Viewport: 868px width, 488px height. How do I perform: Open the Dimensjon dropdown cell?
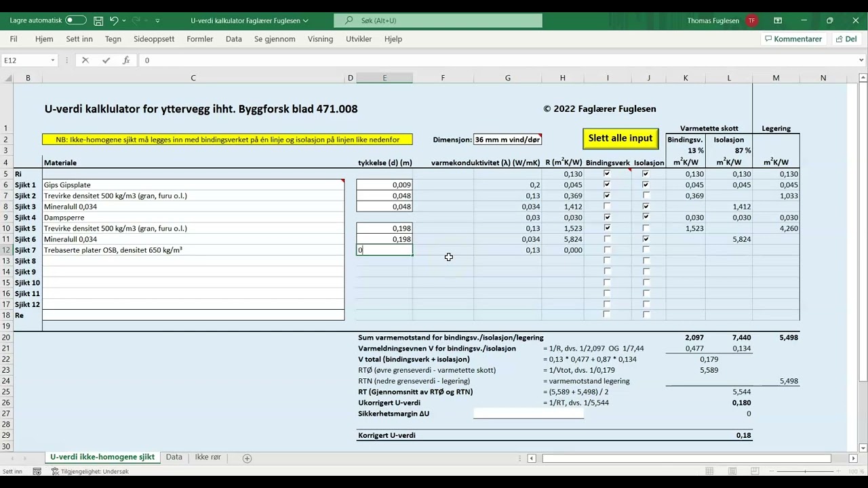507,140
